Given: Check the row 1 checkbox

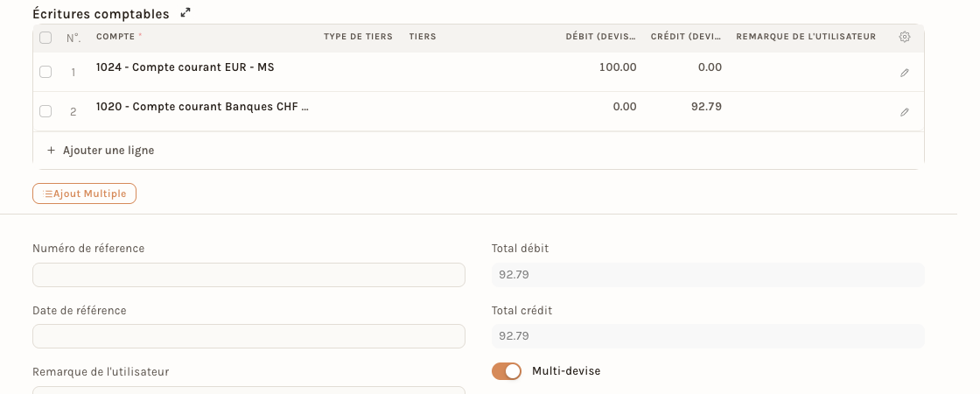Looking at the screenshot, I should [45, 72].
